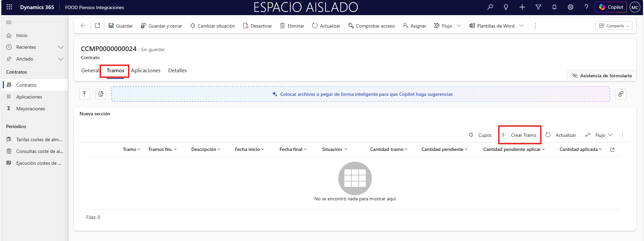Expand the Anclado section chevron
Screen dimensions: 644x241
[61, 59]
